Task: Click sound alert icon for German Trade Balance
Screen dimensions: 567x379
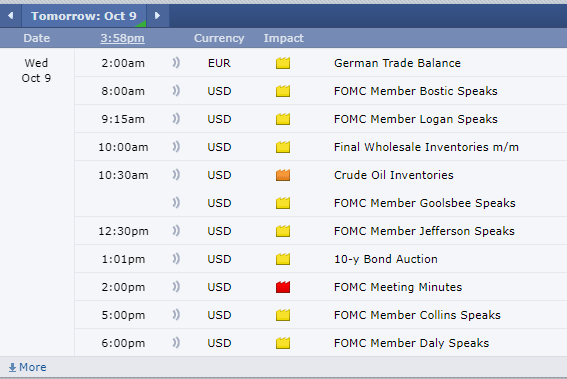Action: 176,63
